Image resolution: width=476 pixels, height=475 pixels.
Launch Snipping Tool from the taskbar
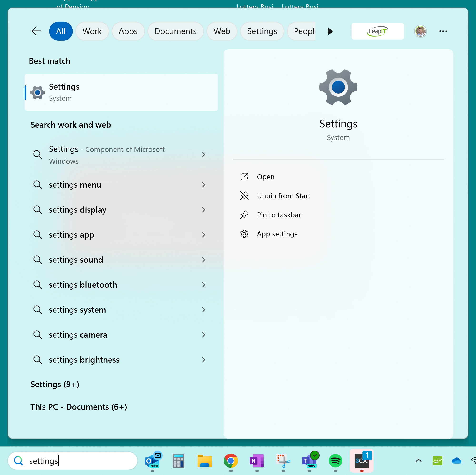283,461
